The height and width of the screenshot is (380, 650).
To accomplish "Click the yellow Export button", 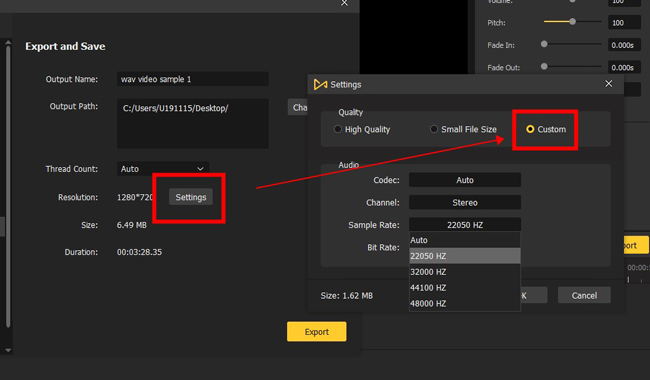I will coord(317,332).
